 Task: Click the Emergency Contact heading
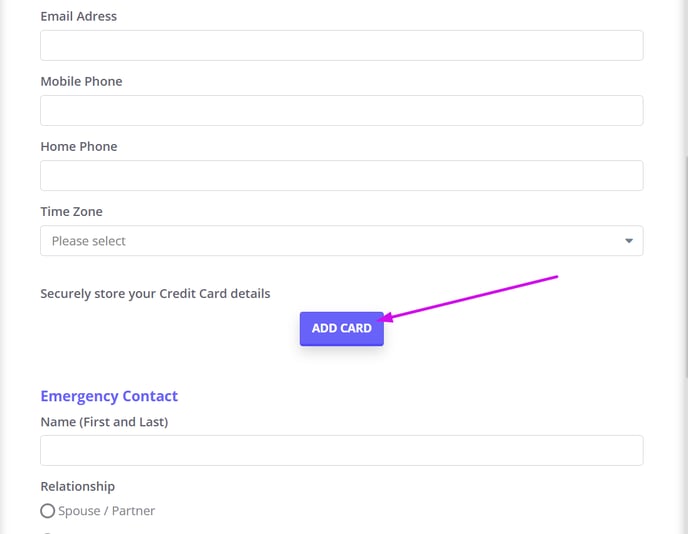coord(109,396)
